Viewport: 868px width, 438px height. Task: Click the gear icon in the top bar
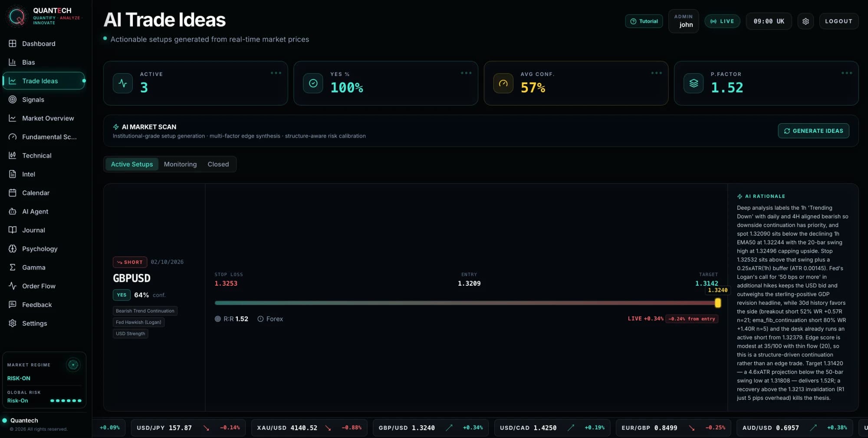[x=806, y=21]
